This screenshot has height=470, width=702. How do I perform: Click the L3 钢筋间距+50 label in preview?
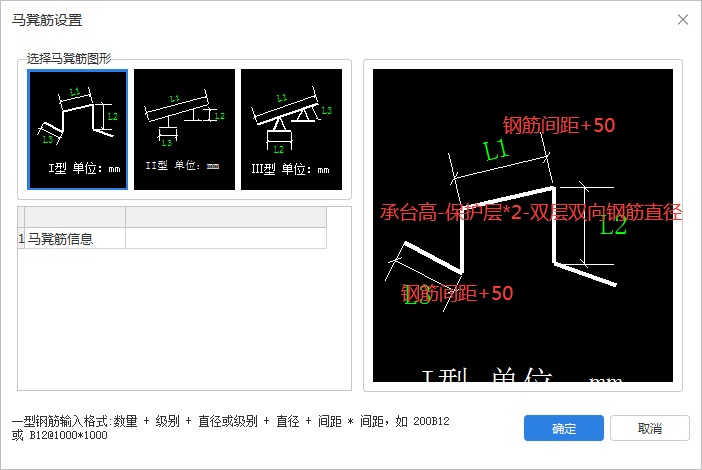pos(457,294)
